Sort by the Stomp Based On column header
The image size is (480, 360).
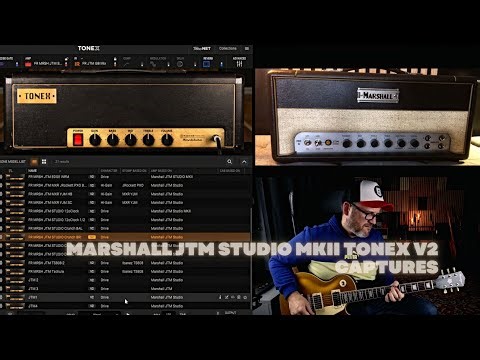click(x=134, y=171)
